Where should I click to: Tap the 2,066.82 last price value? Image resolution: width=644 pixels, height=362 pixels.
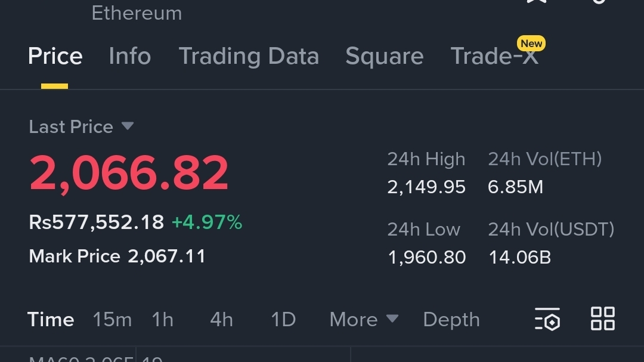point(129,174)
